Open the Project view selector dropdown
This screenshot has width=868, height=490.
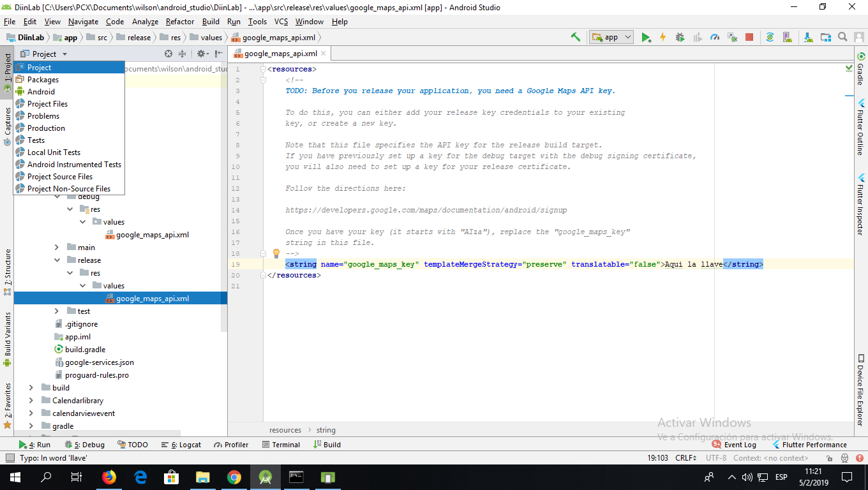[x=43, y=54]
